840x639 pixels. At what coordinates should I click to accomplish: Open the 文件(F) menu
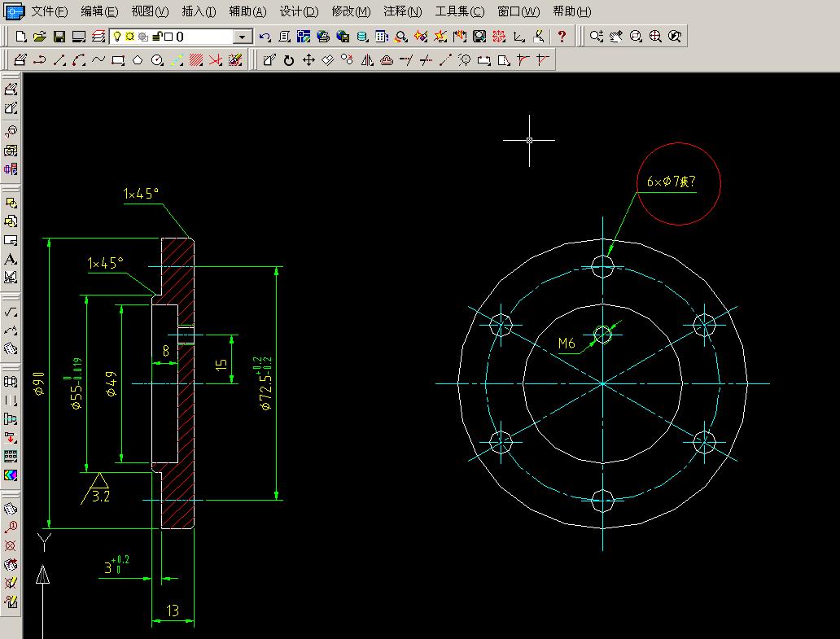tap(50, 11)
